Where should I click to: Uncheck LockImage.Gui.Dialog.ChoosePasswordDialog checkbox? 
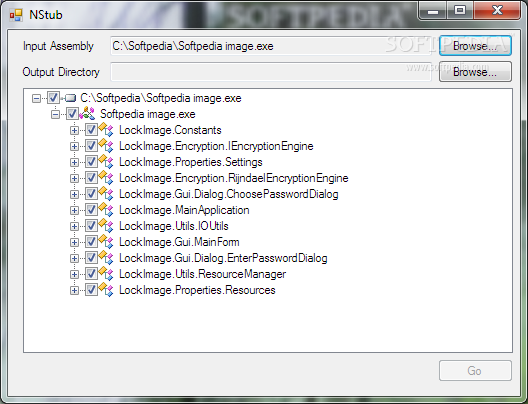click(x=91, y=194)
